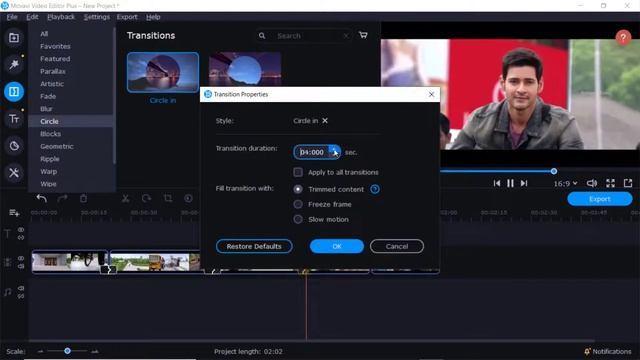
Task: Split clip with the scissors icon
Action: pyautogui.click(x=125, y=198)
